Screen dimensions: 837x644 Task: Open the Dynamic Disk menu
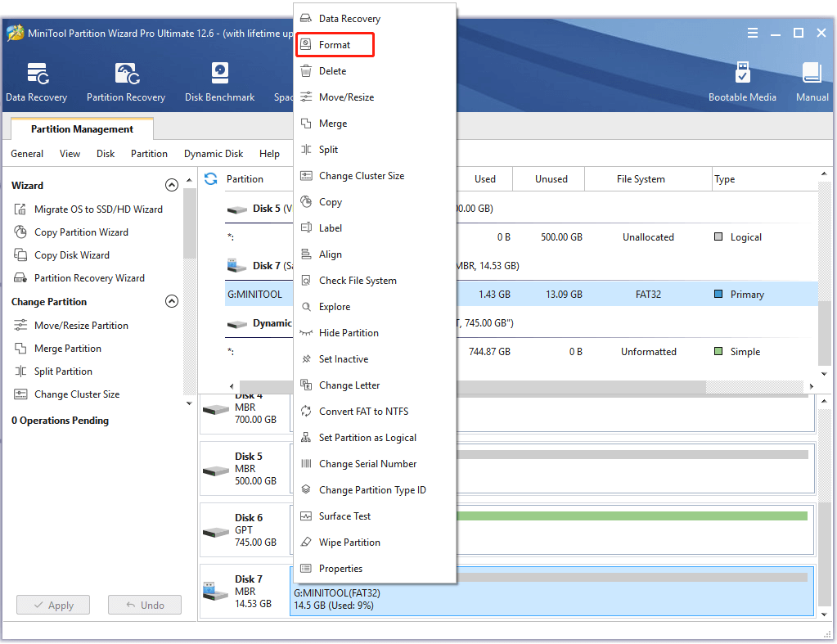point(214,154)
